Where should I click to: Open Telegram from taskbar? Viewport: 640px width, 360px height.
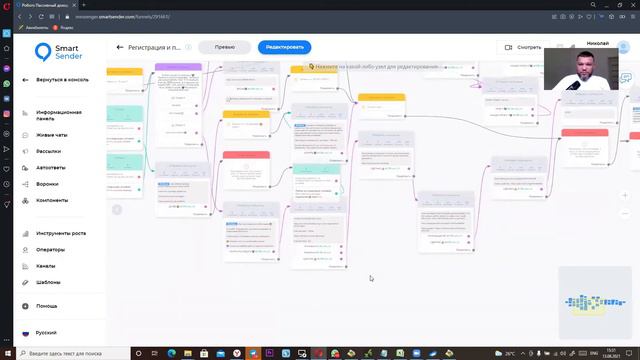pos(253,353)
